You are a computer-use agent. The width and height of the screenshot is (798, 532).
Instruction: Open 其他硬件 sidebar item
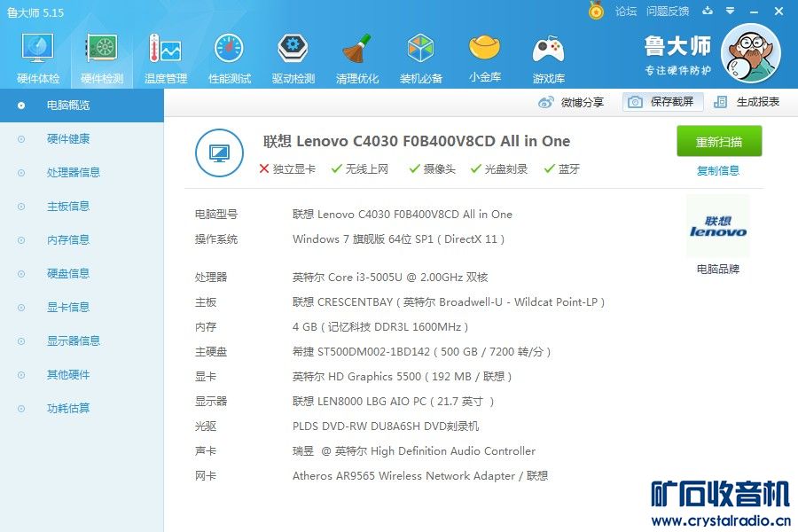82,375
